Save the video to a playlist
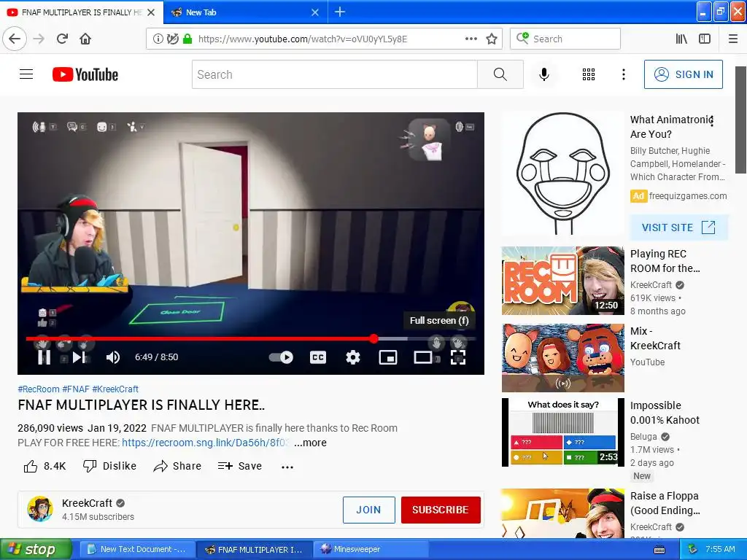The height and width of the screenshot is (560, 747). click(239, 466)
